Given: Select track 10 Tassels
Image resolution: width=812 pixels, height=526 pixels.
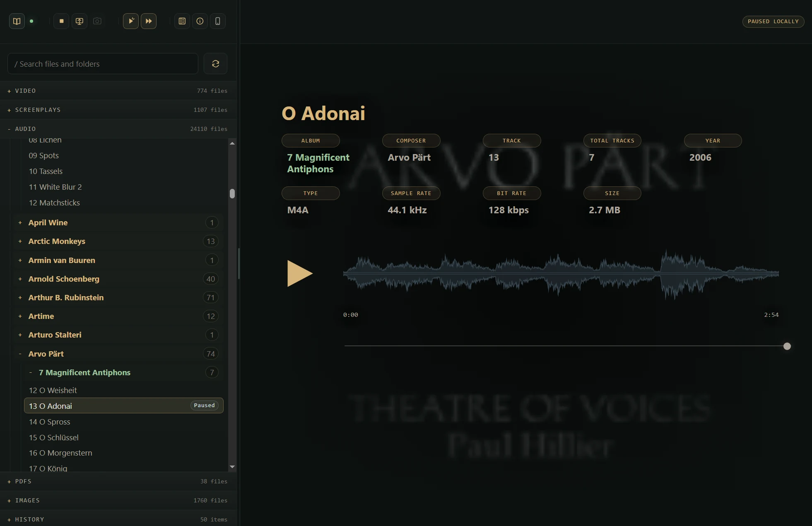Looking at the screenshot, I should [123, 171].
